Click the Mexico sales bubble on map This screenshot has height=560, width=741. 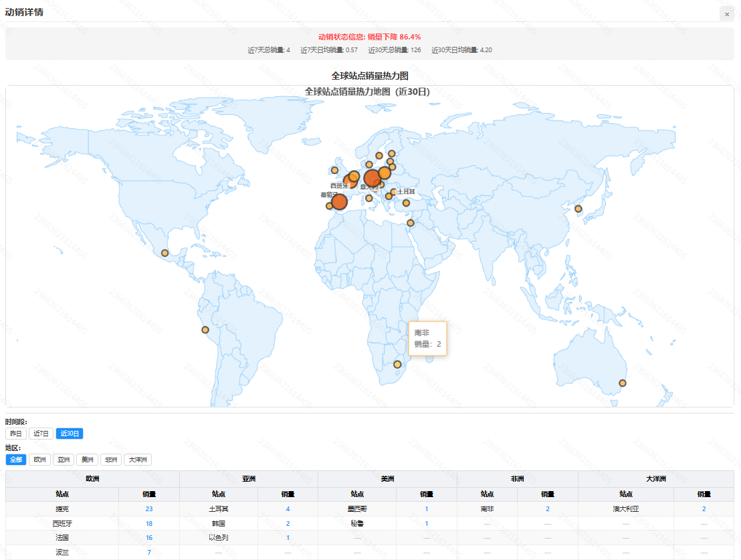coord(165,252)
